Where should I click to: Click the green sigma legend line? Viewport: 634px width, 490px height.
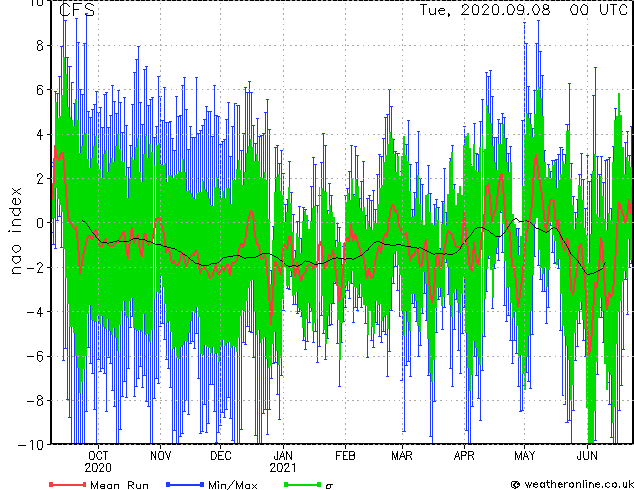(302, 484)
